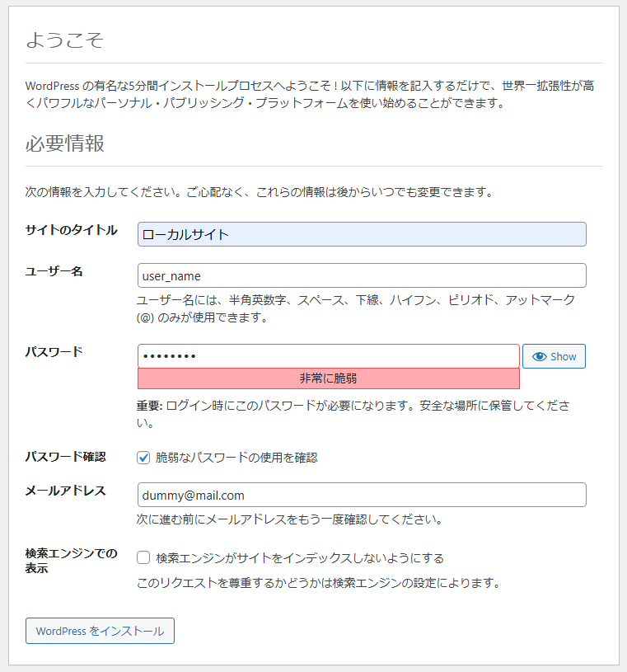Click the パスワード field label
The image size is (627, 672).
click(54, 351)
